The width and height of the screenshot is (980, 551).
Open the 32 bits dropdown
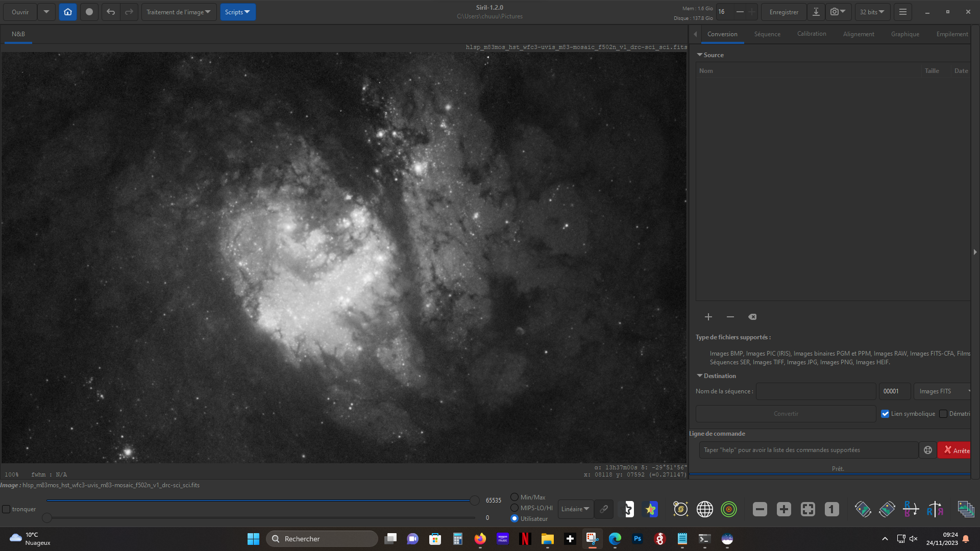tap(872, 12)
